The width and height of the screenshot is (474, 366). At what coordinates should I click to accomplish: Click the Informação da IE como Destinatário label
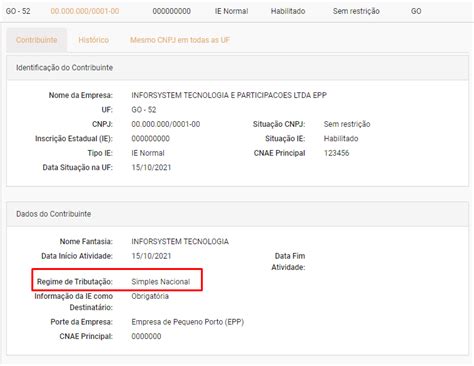tap(74, 302)
